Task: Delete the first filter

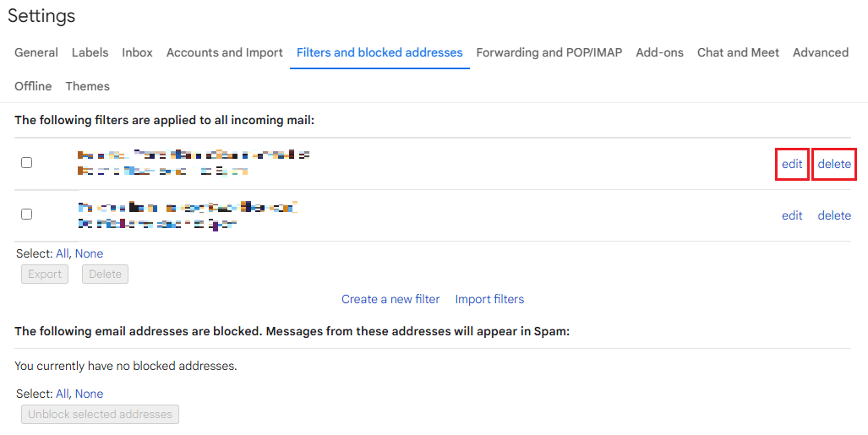Action: 834,164
